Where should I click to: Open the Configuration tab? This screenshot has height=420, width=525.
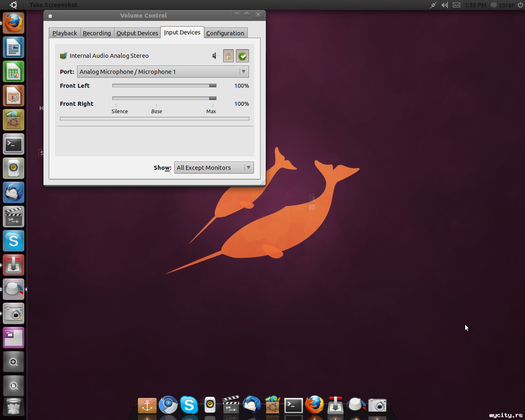(x=225, y=33)
